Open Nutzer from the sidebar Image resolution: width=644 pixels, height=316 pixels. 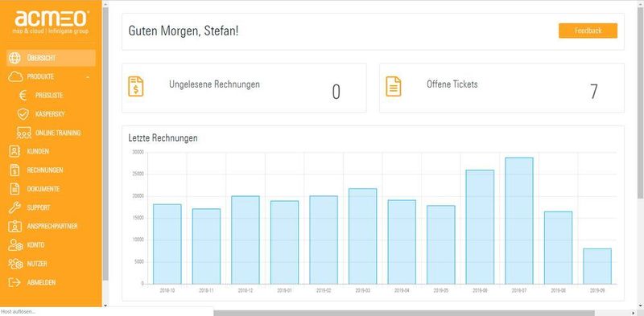point(37,264)
